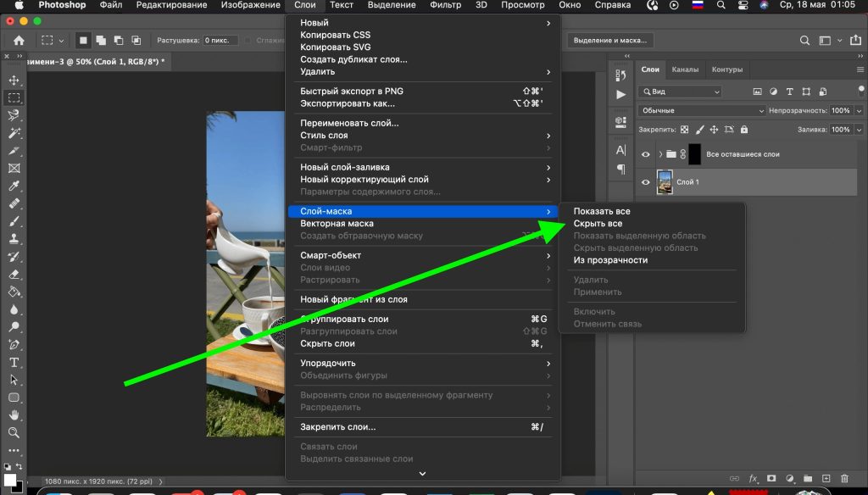This screenshot has height=495, width=868.
Task: Choose 'Скрыть все' from the submenu
Action: 598,224
